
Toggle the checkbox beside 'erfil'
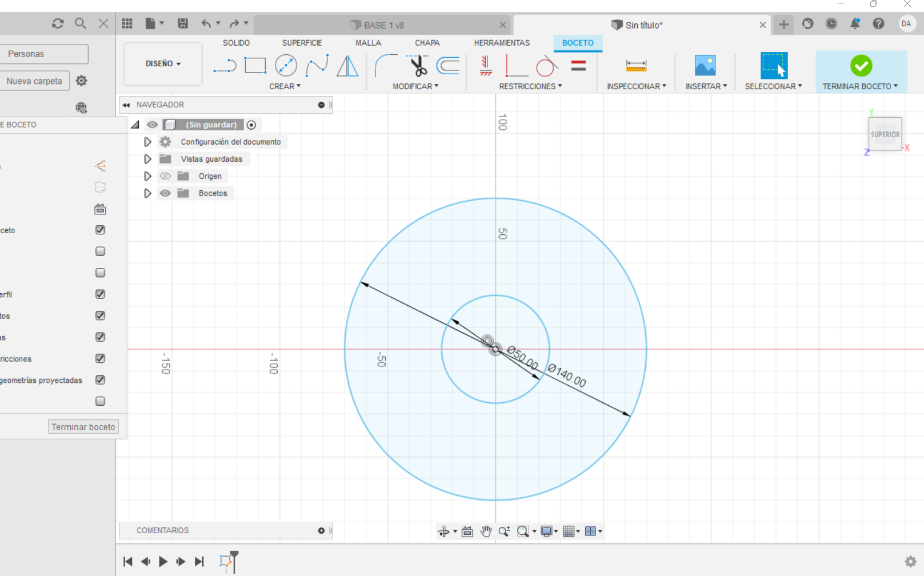100,294
